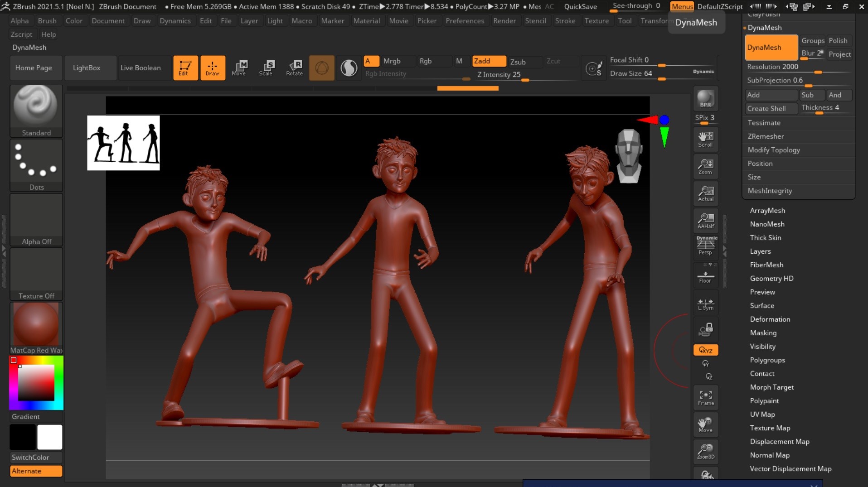Expand the Masking subpalette
Viewport: 868px width, 487px height.
tap(763, 333)
